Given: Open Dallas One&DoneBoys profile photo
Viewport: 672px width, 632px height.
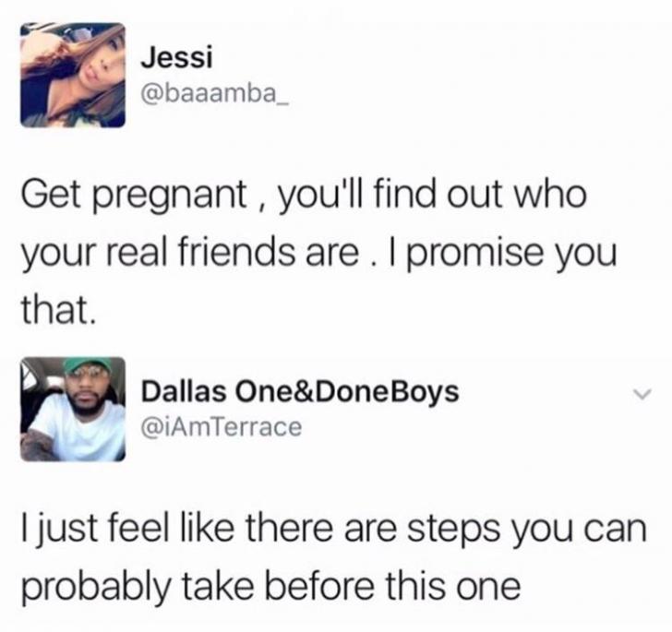Looking at the screenshot, I should coord(73,410).
